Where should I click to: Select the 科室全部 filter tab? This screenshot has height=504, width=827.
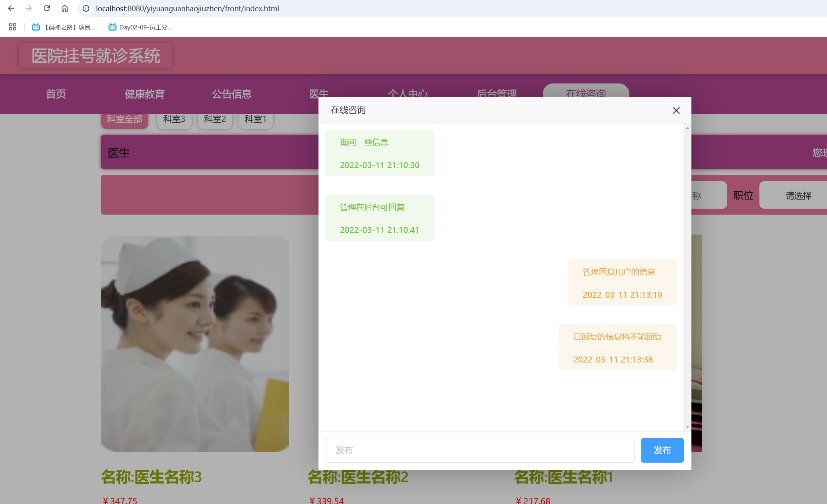coord(124,120)
